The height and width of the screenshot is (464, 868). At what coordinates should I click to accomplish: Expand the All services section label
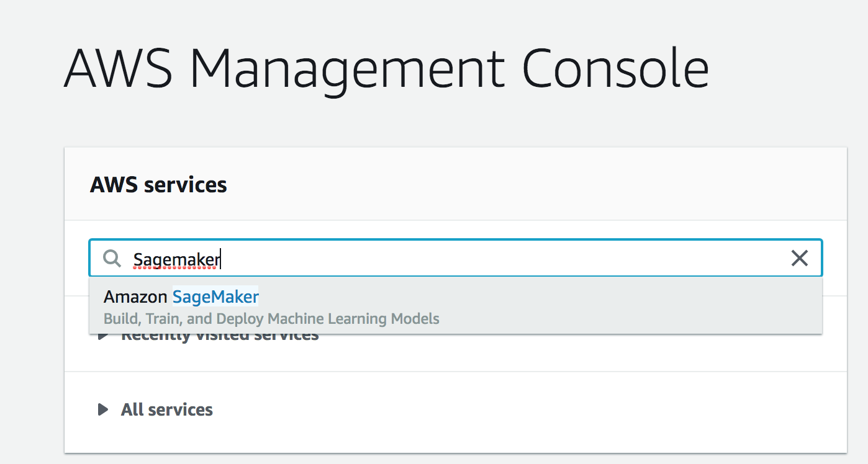(166, 409)
